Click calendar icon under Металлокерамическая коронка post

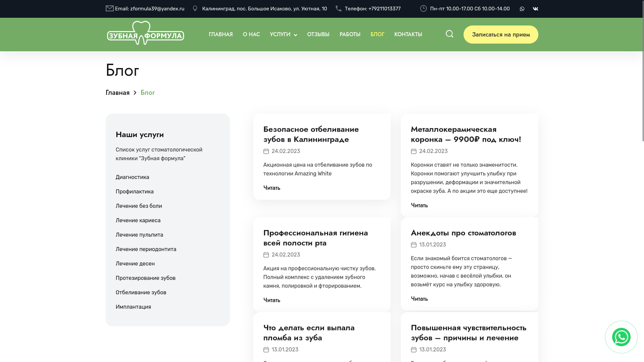tap(414, 151)
